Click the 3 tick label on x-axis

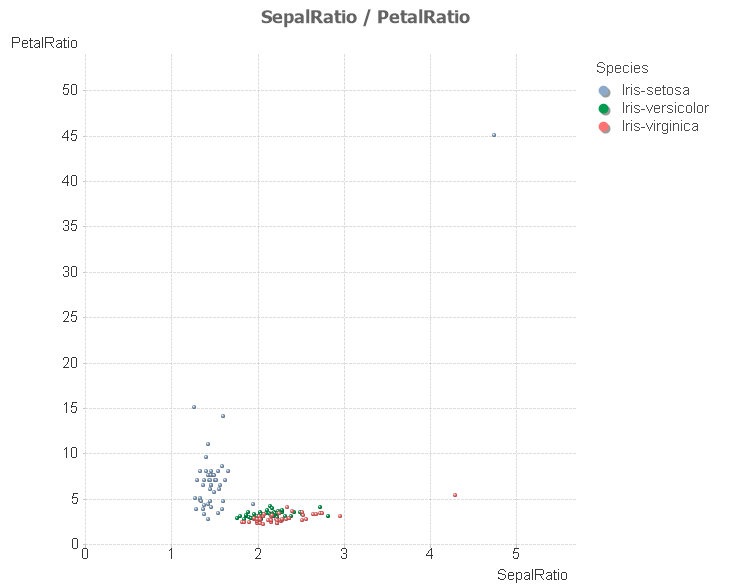344,553
